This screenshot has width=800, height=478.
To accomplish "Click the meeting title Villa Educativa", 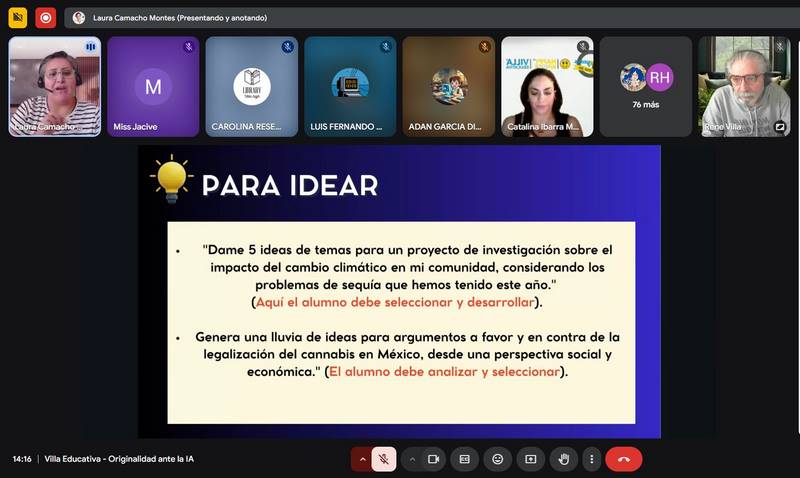I will 119,459.
